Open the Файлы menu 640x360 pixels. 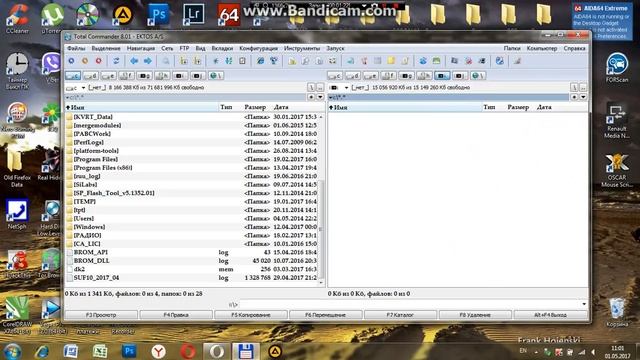pyautogui.click(x=76, y=48)
